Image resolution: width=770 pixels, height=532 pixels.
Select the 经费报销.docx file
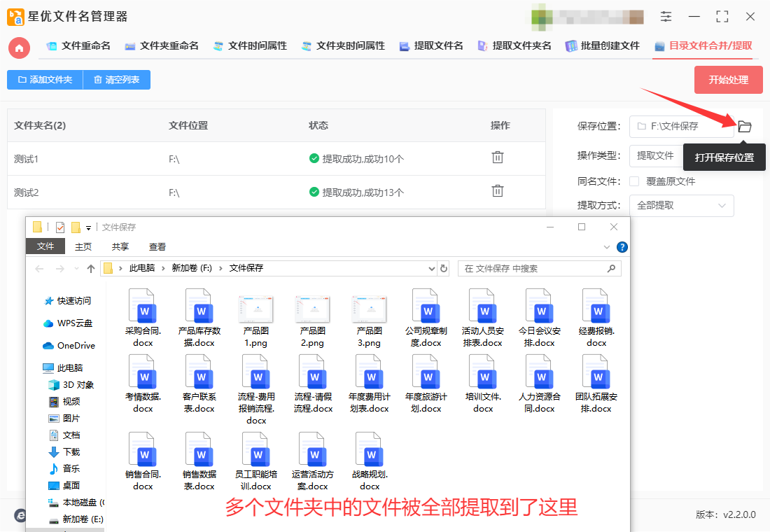(x=596, y=318)
